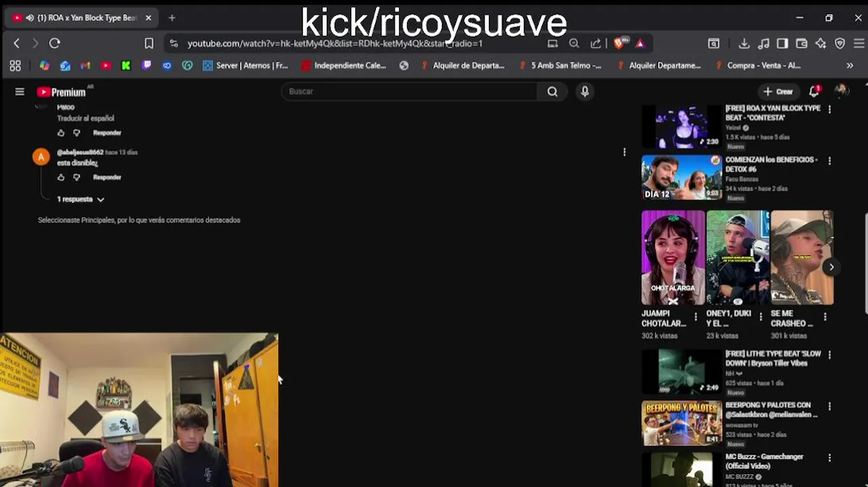Click Crear button on YouTube
This screenshot has height=487, width=868.
(x=778, y=91)
